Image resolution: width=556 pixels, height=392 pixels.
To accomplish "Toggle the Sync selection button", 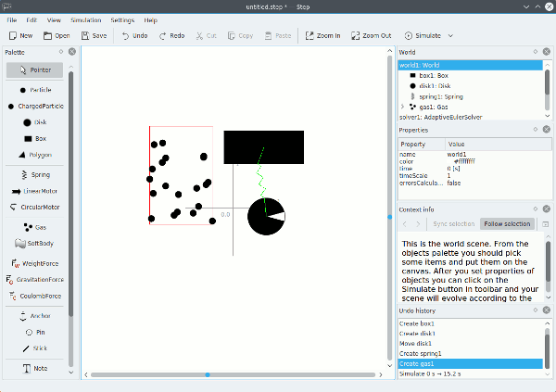I will (453, 224).
